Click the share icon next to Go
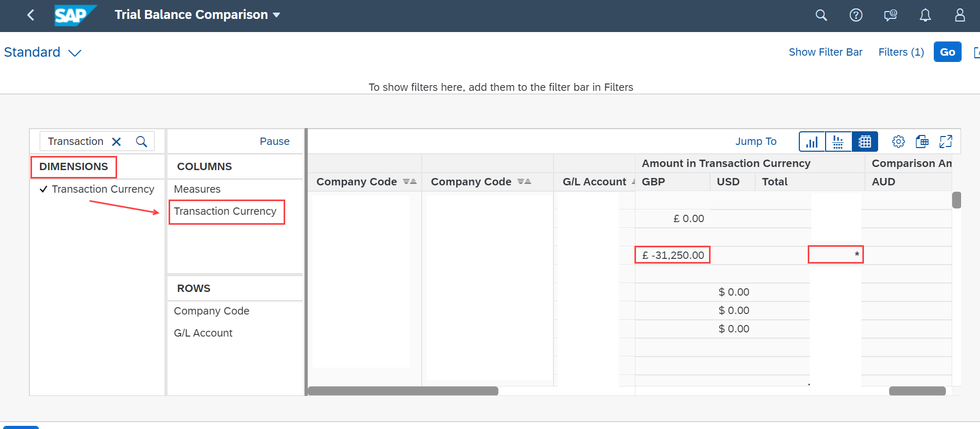 976,53
